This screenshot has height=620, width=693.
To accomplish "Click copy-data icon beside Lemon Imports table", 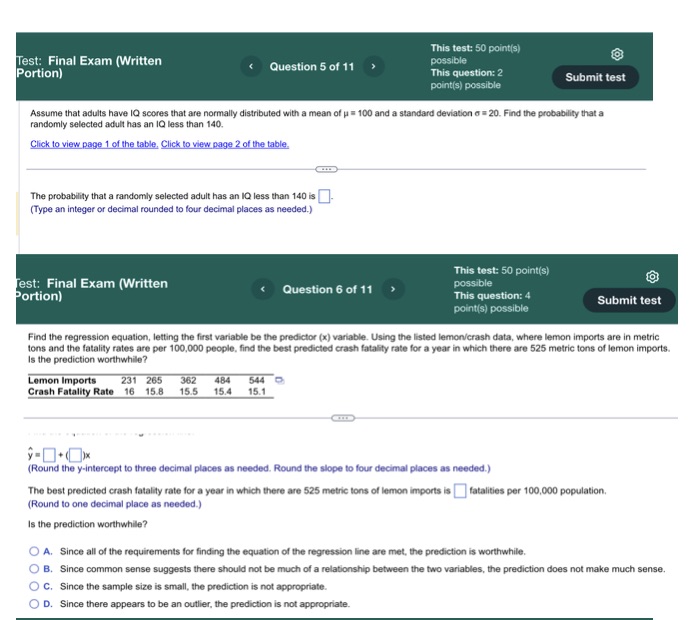I will tap(280, 380).
